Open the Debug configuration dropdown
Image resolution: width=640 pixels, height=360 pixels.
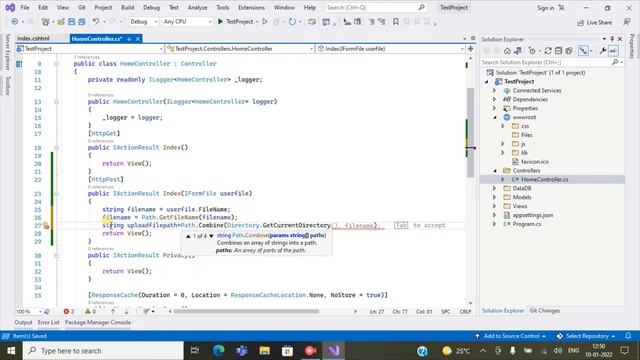click(x=144, y=22)
